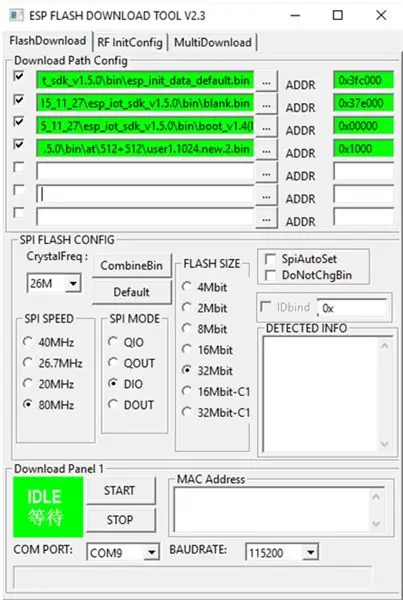403x600 pixels.
Task: Uncheck the user1.1024.new.2.bin row checkbox
Action: (19, 145)
